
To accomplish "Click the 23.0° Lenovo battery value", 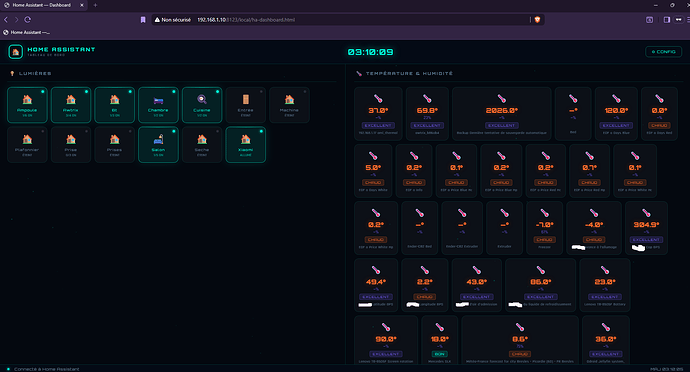I will tap(605, 282).
